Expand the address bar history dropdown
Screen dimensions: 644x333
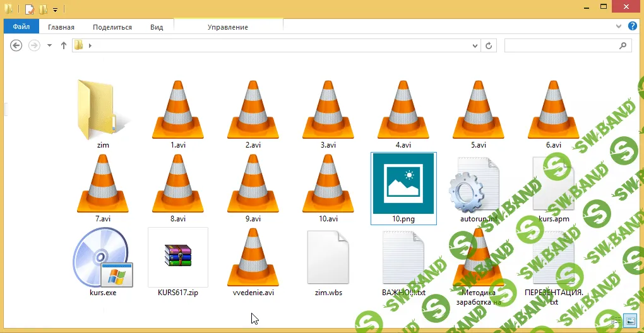474,45
